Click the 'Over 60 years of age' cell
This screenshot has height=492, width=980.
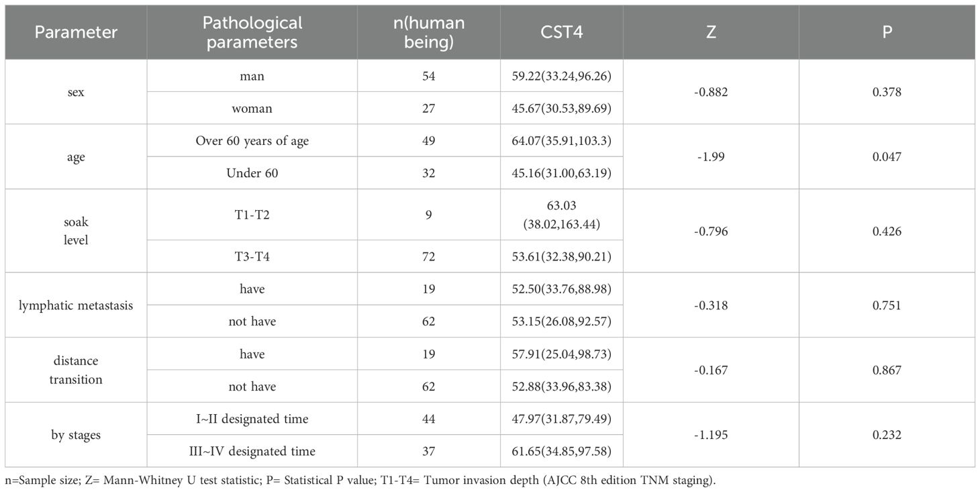coord(252,141)
